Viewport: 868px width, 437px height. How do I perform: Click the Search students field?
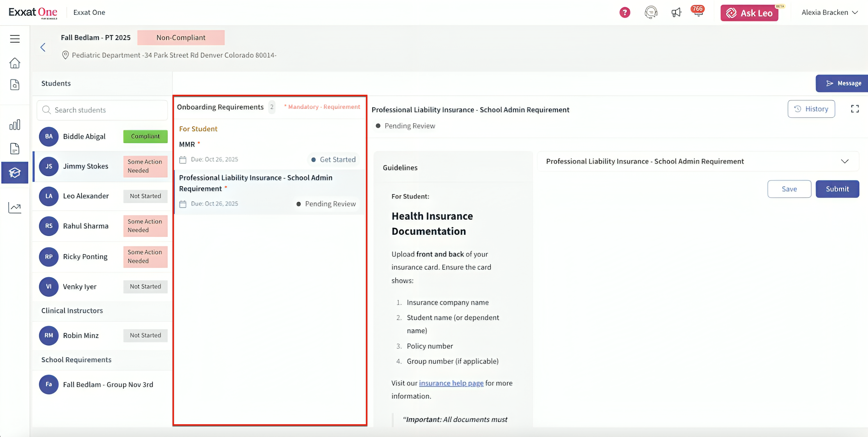(102, 110)
